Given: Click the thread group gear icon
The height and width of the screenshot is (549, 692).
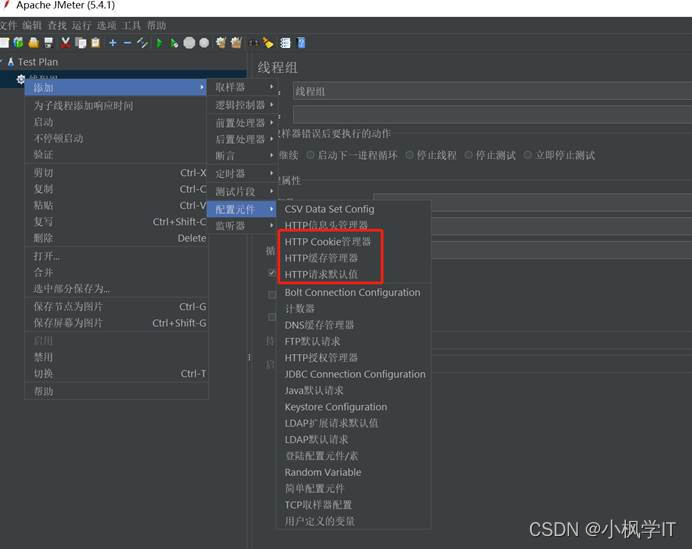Looking at the screenshot, I should click(20, 79).
